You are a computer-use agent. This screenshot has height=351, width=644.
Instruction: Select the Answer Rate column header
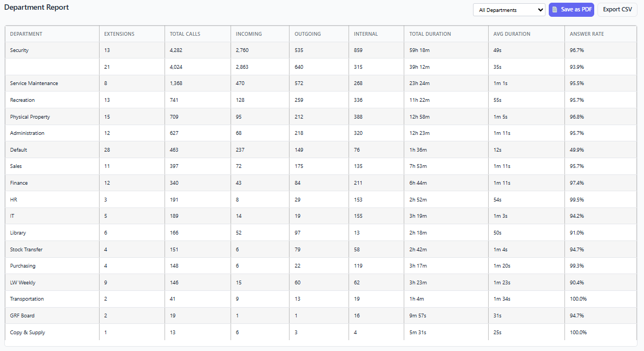587,34
